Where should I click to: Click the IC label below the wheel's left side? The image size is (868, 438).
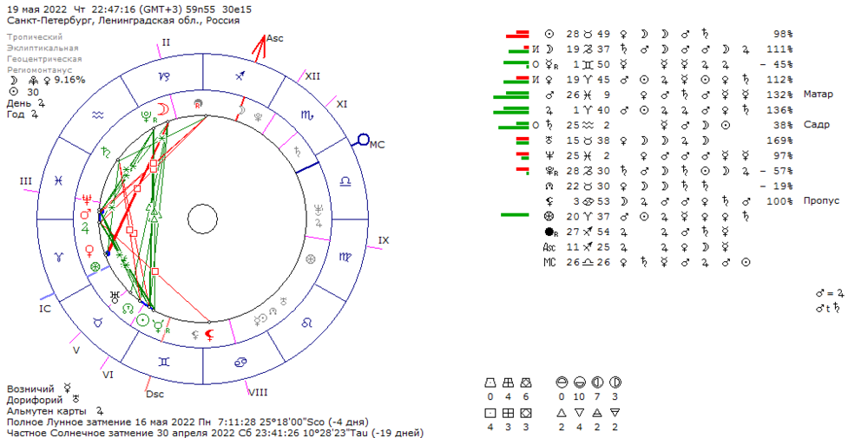45,309
